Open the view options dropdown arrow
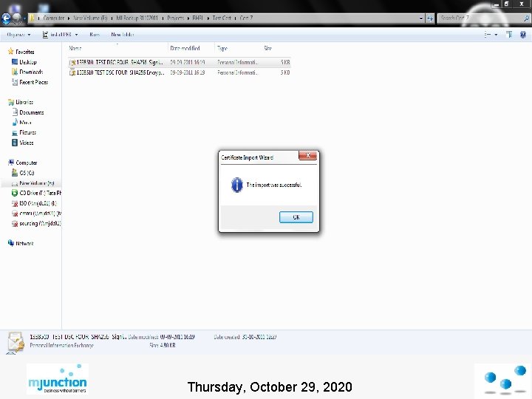Image resolution: width=532 pixels, height=399 pixels. click(x=496, y=35)
